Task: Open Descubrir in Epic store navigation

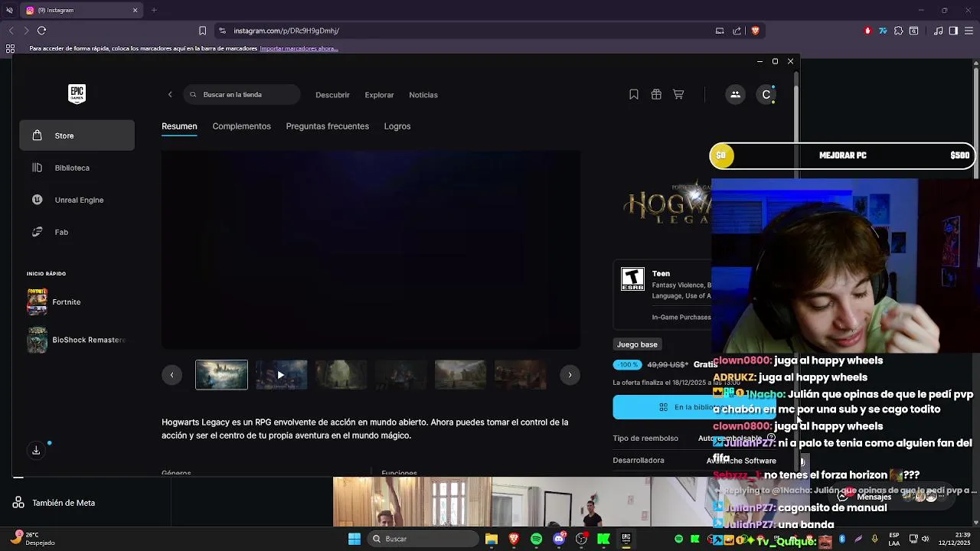Action: point(332,95)
